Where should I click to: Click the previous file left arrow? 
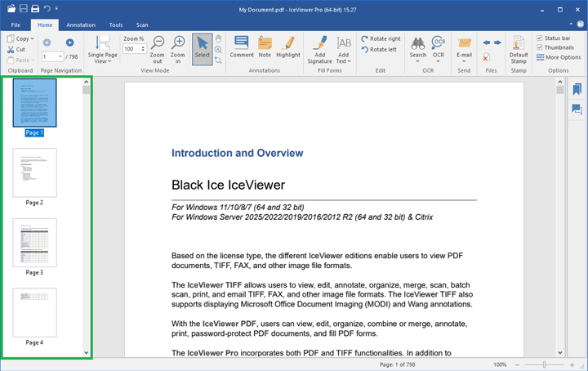(487, 42)
